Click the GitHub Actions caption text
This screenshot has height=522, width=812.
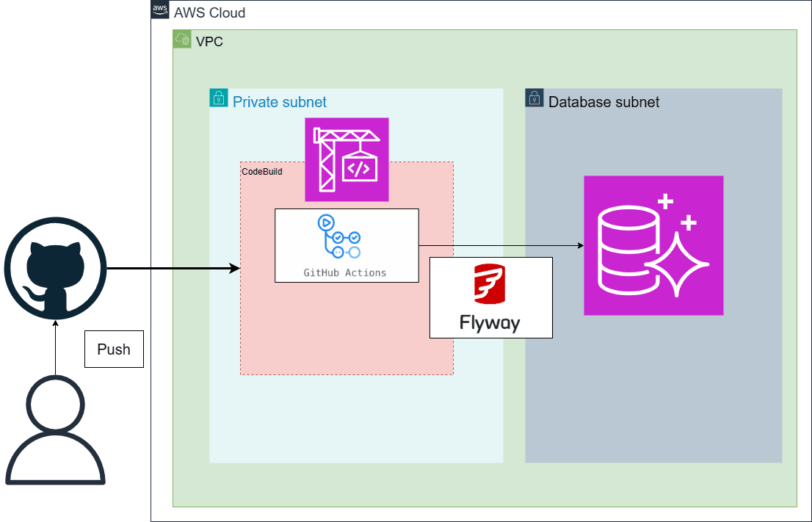click(345, 273)
